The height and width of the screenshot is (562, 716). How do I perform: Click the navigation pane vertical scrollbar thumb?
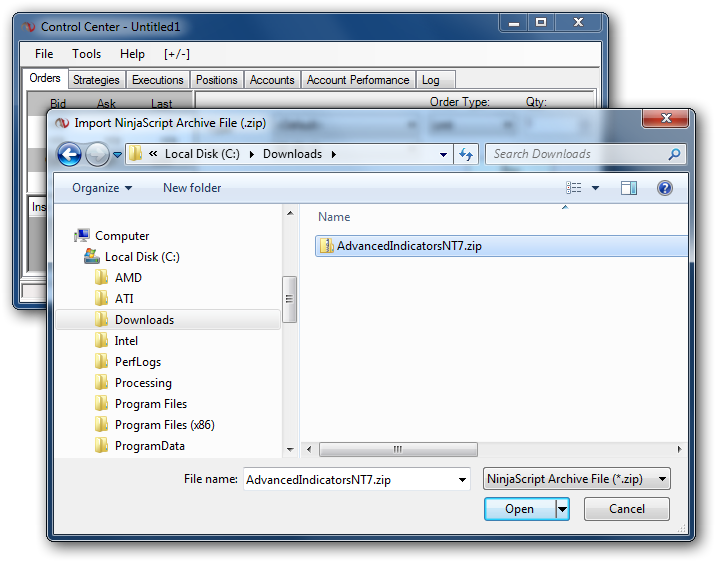pyautogui.click(x=290, y=299)
